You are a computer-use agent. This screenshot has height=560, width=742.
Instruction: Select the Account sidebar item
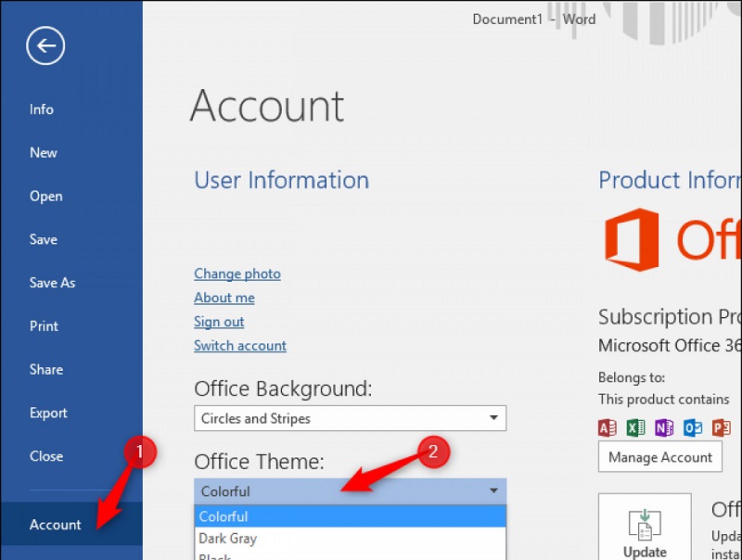click(71, 524)
